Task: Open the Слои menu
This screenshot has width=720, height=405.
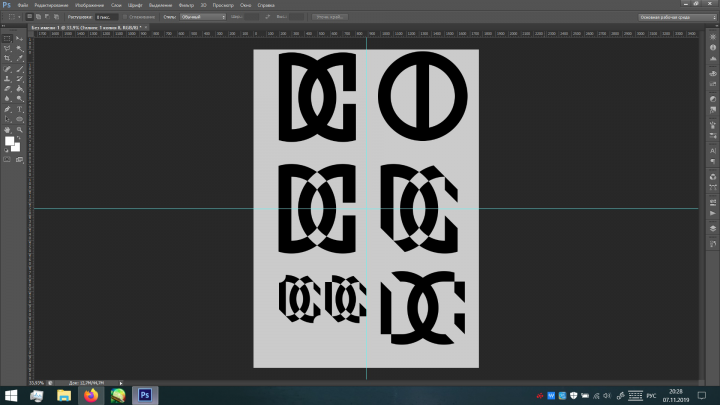Action: point(116,5)
